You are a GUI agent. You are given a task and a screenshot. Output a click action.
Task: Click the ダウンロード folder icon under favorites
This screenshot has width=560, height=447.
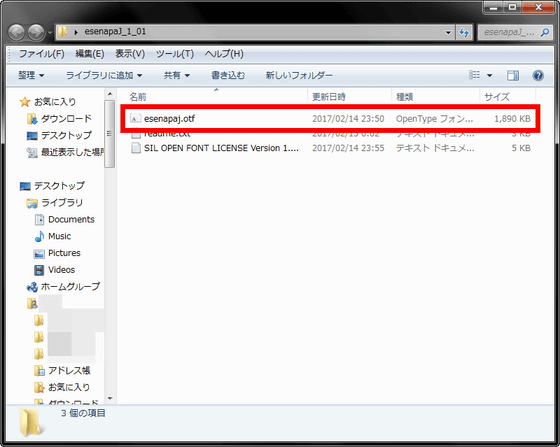[32, 119]
